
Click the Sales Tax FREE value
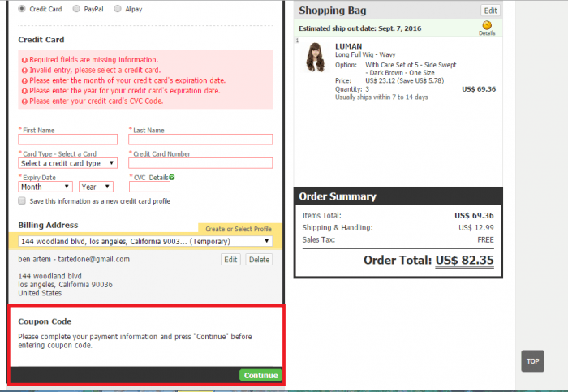[485, 240]
